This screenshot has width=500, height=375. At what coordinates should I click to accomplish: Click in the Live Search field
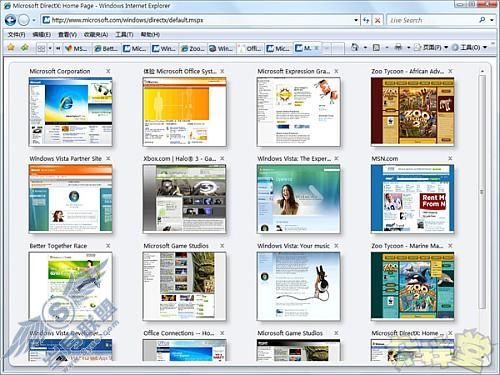(432, 20)
